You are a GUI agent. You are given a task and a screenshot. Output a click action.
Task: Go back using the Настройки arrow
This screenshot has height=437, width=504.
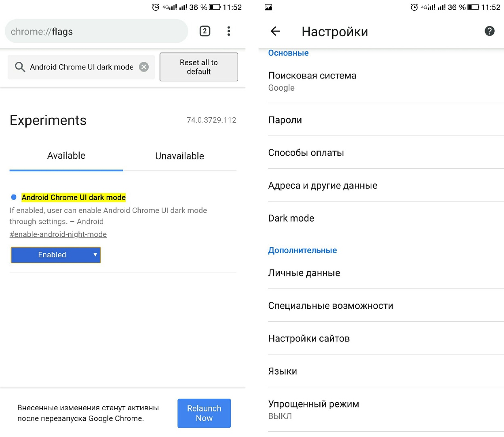coord(275,31)
